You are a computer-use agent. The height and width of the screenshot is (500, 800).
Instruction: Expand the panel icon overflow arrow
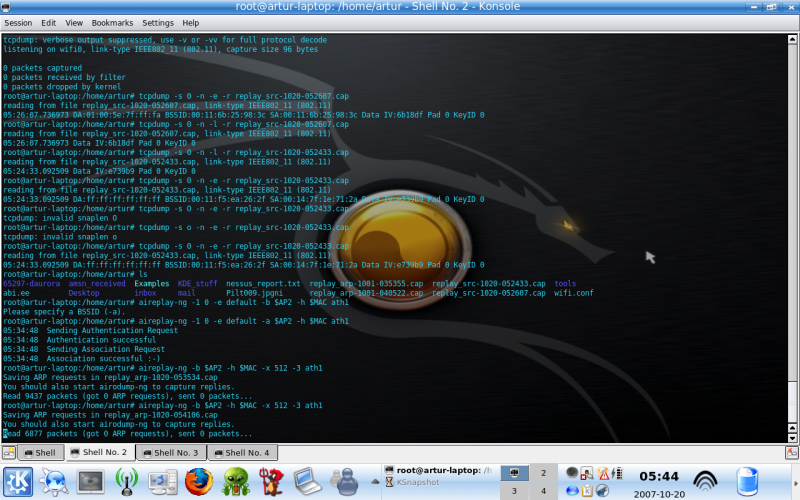pyautogui.click(x=375, y=481)
